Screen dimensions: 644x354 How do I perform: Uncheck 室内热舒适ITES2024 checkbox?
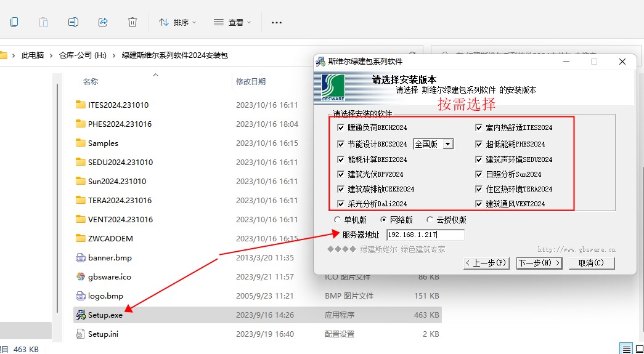[x=478, y=127]
